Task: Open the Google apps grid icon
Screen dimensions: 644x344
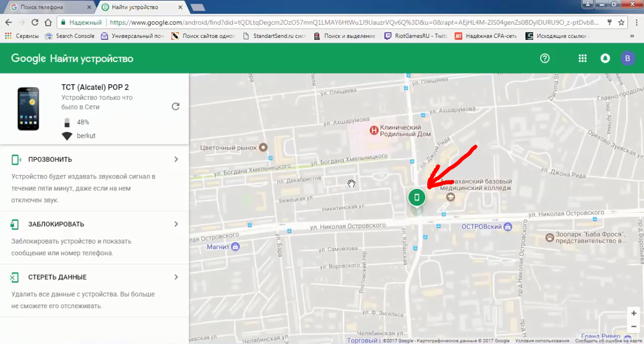Action: point(583,59)
